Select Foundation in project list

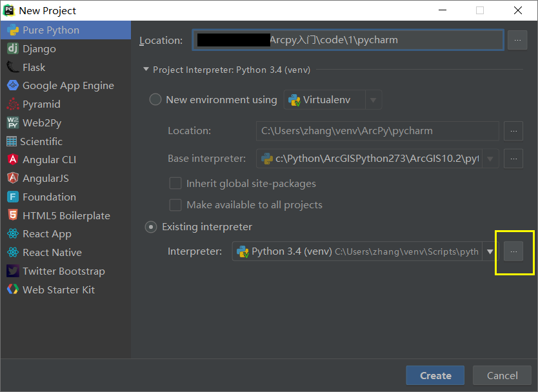pos(66,197)
